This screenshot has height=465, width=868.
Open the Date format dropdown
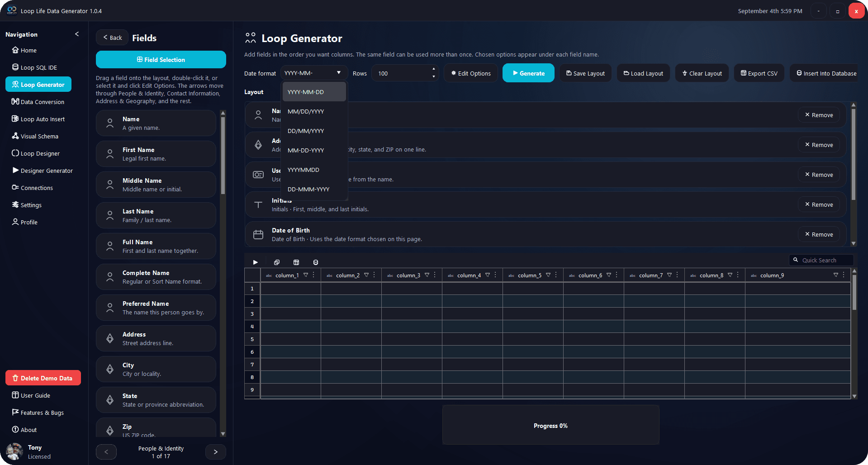314,73
